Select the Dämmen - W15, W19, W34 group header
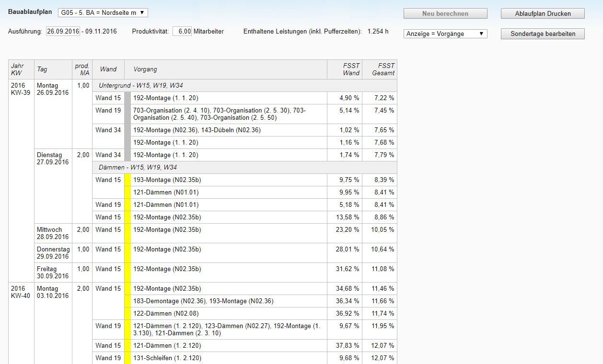The height and width of the screenshot is (364, 603). (138, 168)
